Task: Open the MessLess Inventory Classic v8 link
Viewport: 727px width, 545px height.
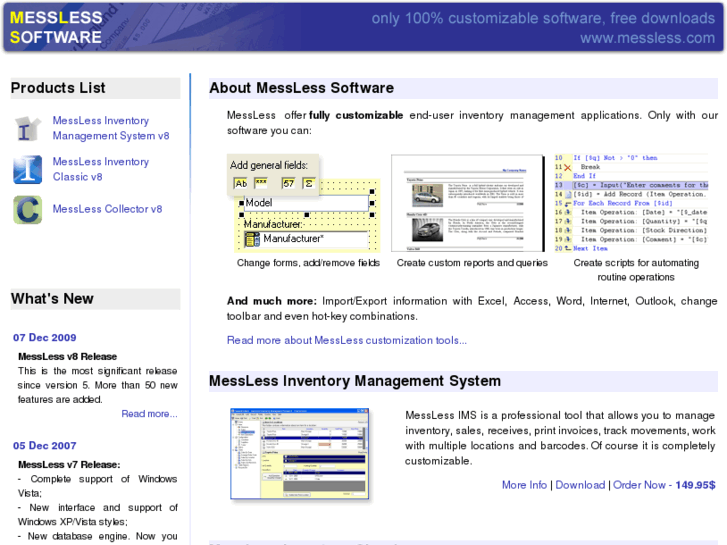Action: click(101, 169)
